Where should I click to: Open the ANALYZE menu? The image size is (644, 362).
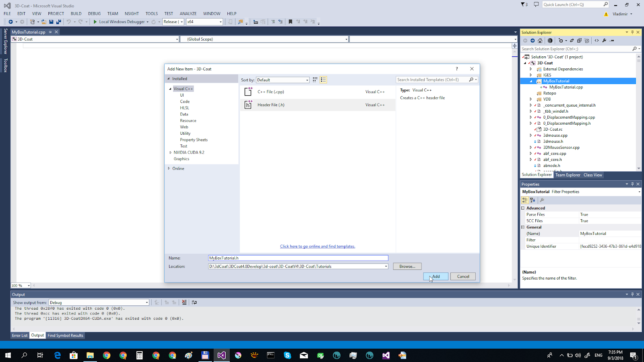pos(188,13)
